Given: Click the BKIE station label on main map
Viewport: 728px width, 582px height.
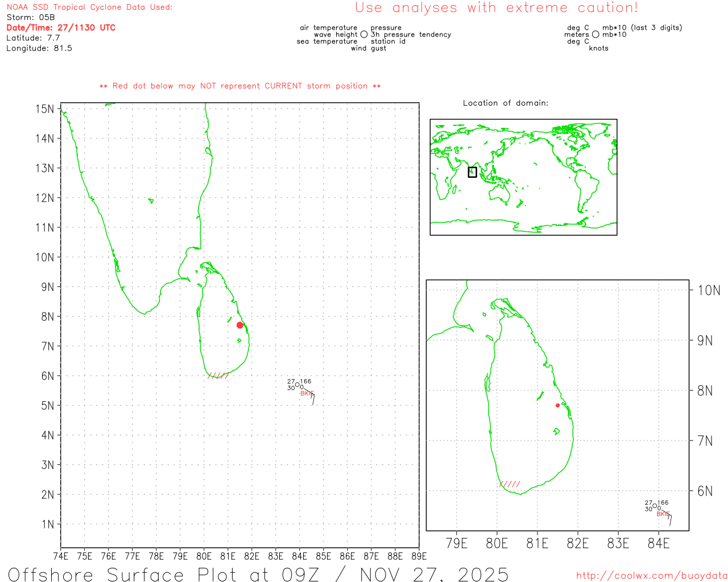Looking at the screenshot, I should click(307, 393).
